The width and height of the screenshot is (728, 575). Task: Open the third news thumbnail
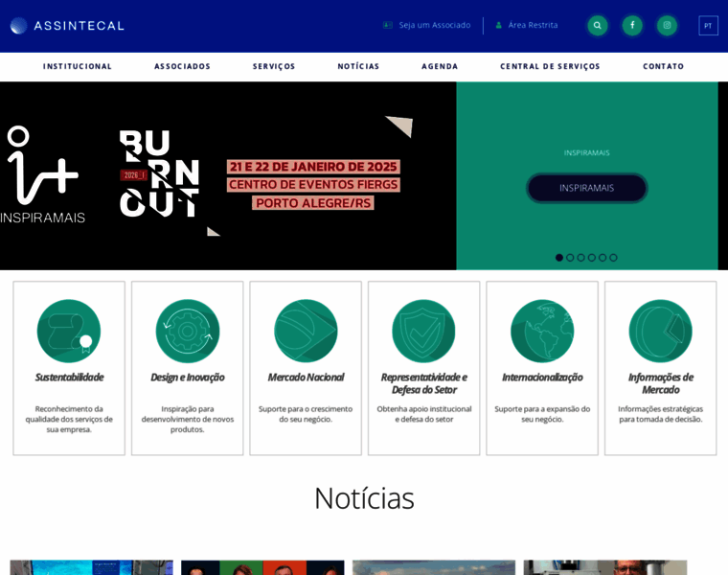tap(434, 567)
